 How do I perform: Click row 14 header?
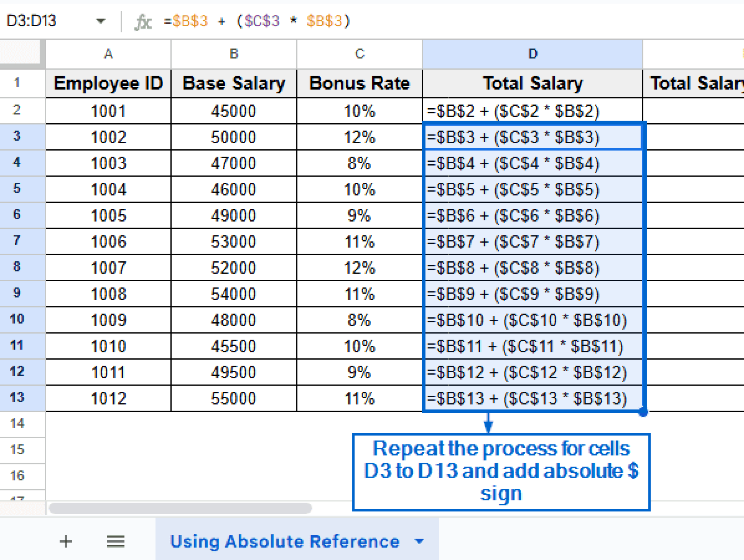point(17,423)
